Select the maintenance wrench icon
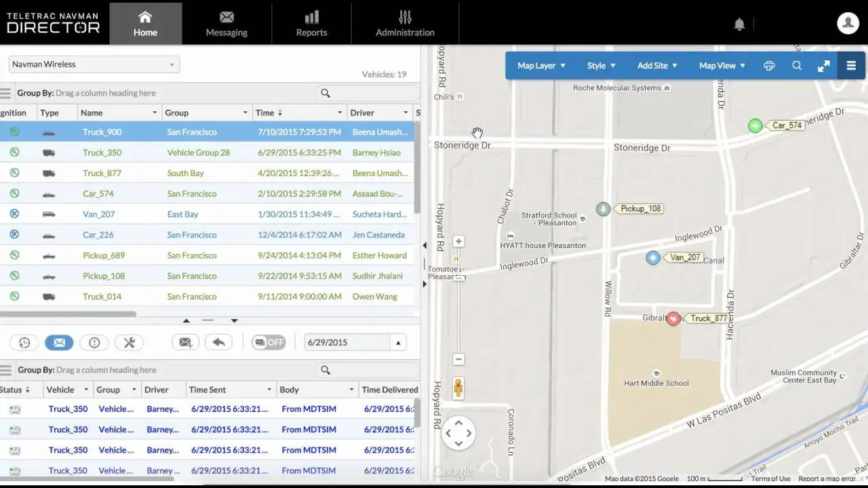868x488 pixels. click(x=129, y=342)
